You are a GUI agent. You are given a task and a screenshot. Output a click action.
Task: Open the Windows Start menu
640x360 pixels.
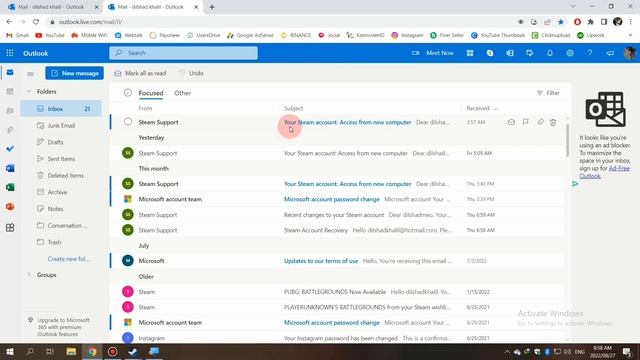[x=10, y=351]
